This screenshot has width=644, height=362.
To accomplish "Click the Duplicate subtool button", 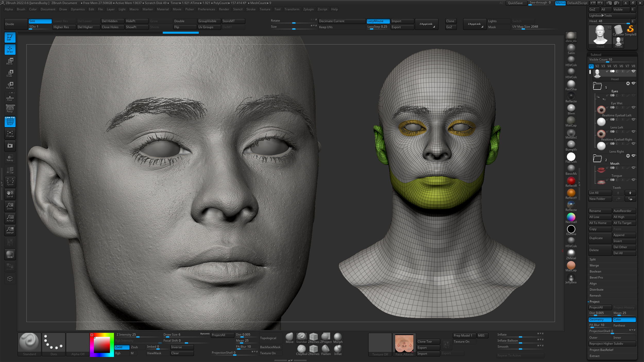I will (600, 238).
